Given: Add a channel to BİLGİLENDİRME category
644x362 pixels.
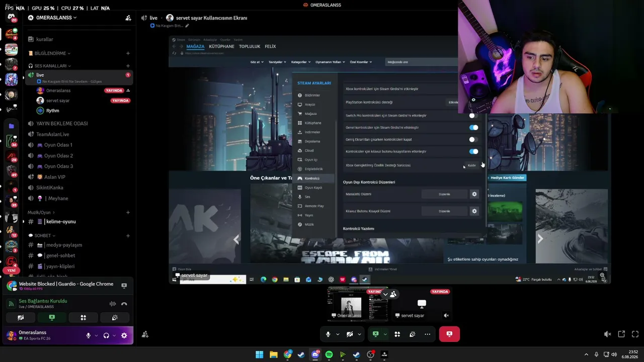Looking at the screenshot, I should coord(128,53).
